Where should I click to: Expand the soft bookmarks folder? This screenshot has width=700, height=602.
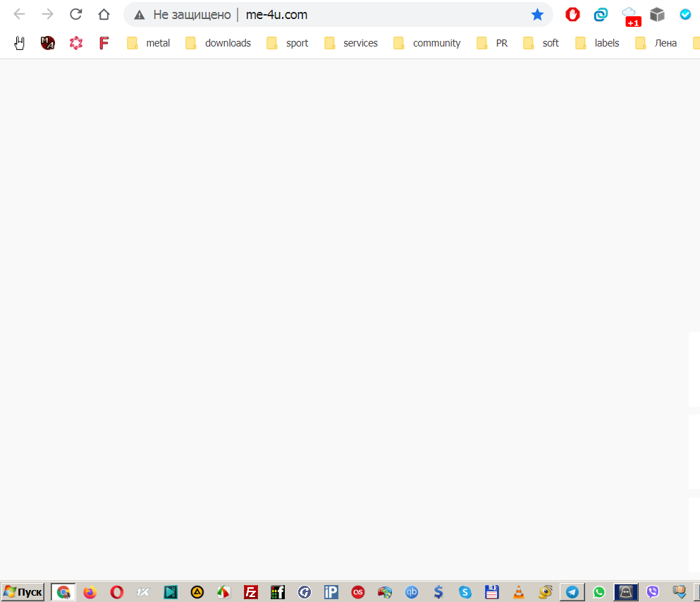541,43
